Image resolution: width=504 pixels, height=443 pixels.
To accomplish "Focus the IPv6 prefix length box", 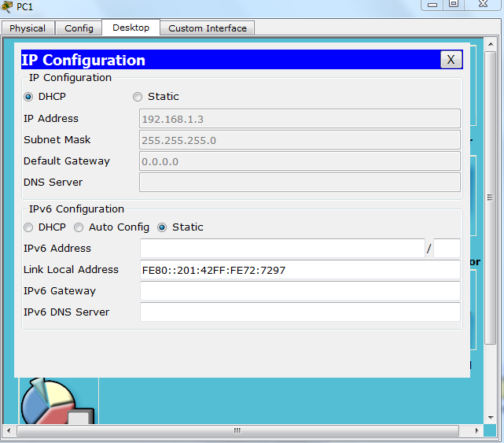I will click(447, 248).
